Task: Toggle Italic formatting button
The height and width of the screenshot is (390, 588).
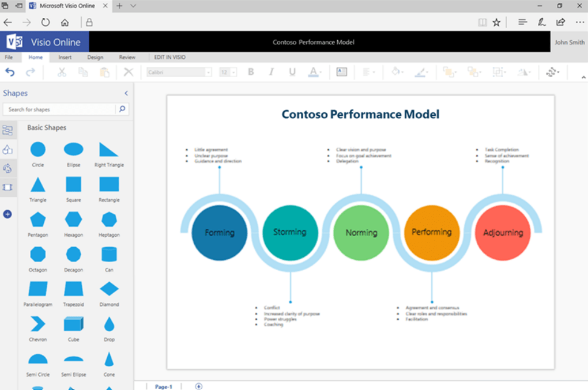Action: pos(272,72)
